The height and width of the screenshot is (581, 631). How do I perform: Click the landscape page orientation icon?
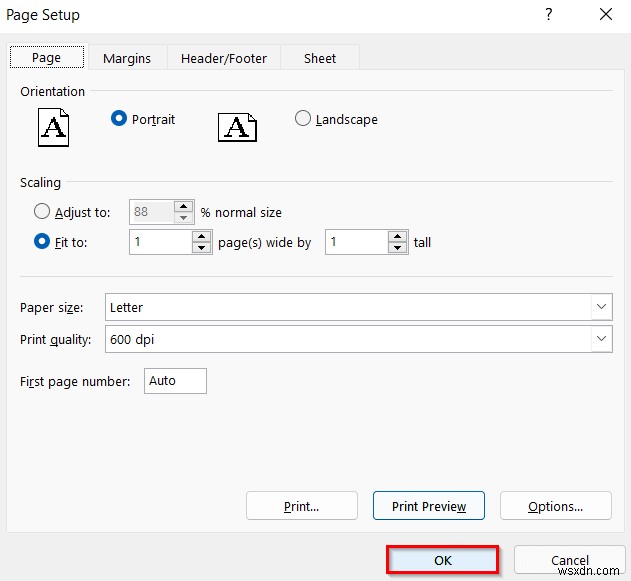(237, 127)
